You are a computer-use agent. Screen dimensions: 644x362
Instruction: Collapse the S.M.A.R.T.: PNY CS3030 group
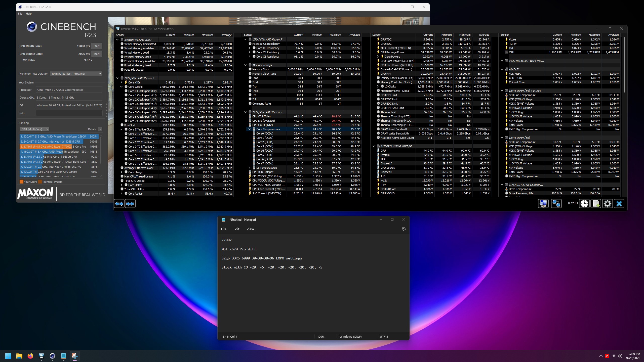(x=502, y=185)
